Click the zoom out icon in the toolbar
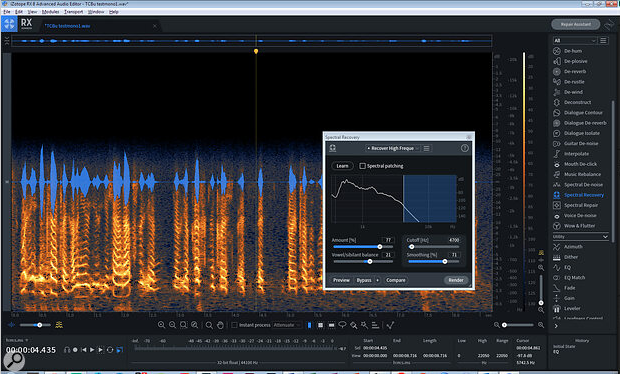The height and width of the screenshot is (374, 620). click(172, 325)
